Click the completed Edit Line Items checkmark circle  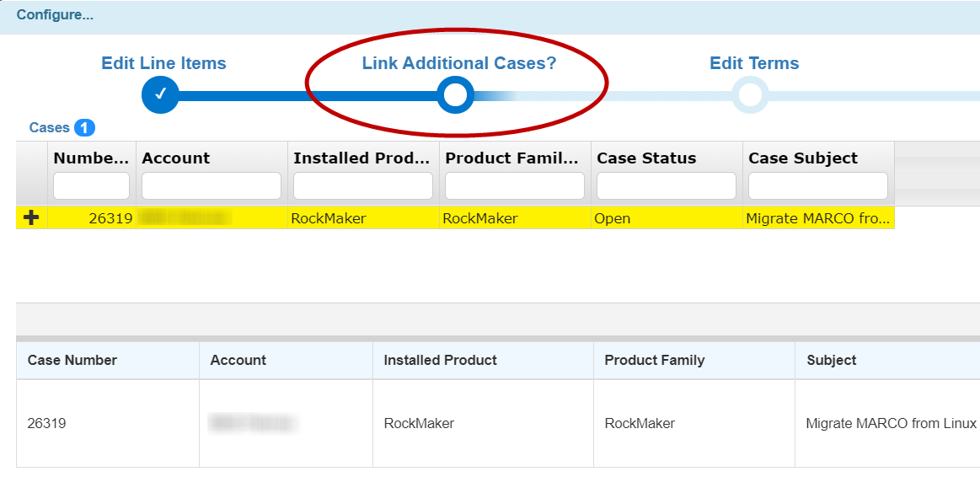[x=160, y=94]
